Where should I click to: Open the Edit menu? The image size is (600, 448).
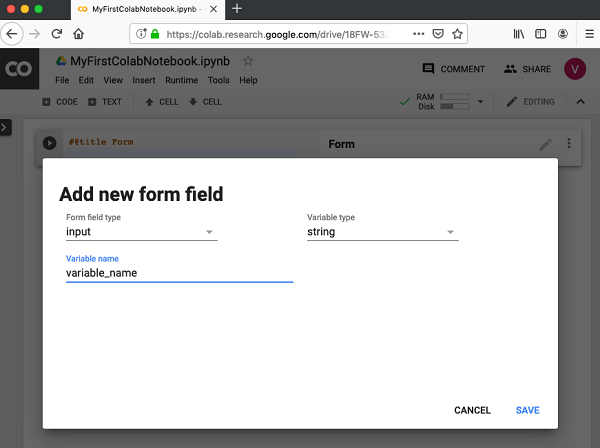pyautogui.click(x=86, y=80)
